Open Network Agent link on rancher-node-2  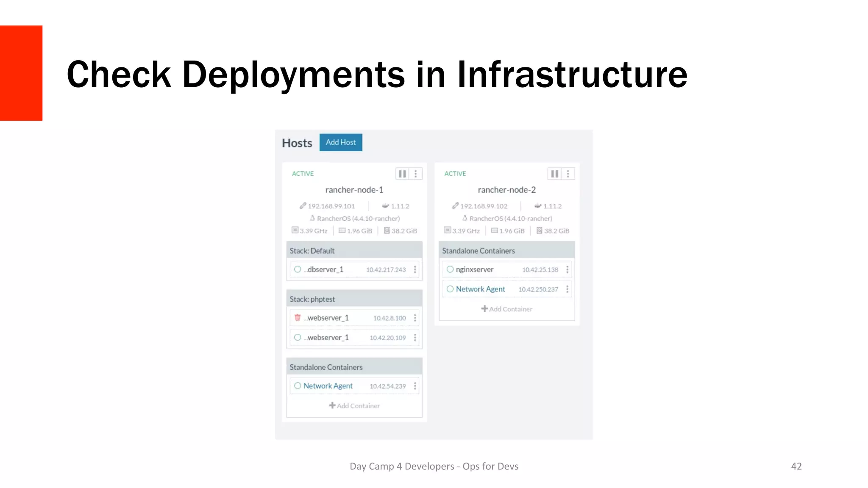pos(481,289)
